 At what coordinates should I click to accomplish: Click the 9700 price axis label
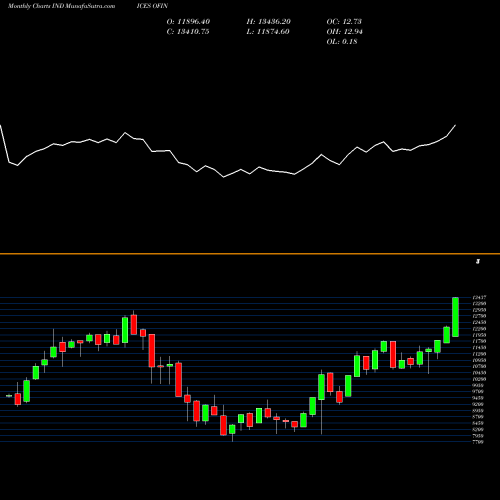coord(478,391)
